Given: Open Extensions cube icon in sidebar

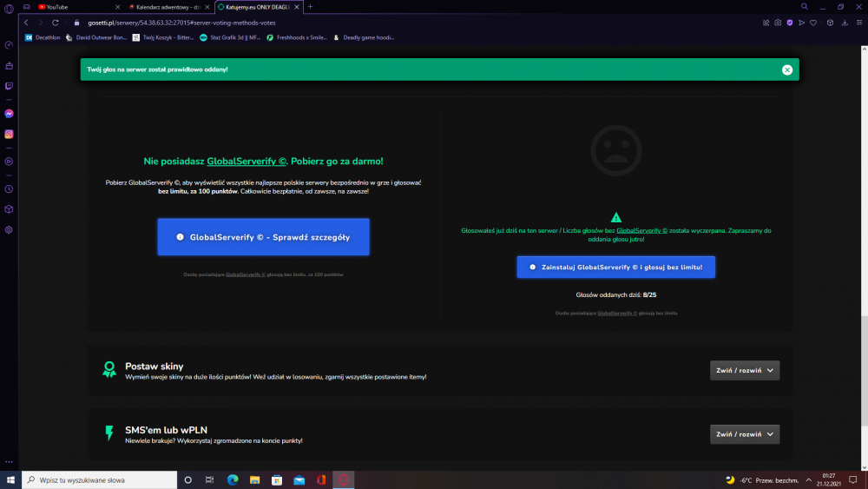Looking at the screenshot, I should pos(9,209).
